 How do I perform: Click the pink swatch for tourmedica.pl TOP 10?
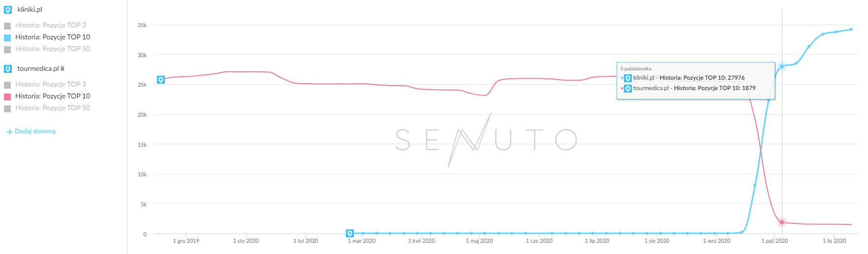[x=7, y=96]
